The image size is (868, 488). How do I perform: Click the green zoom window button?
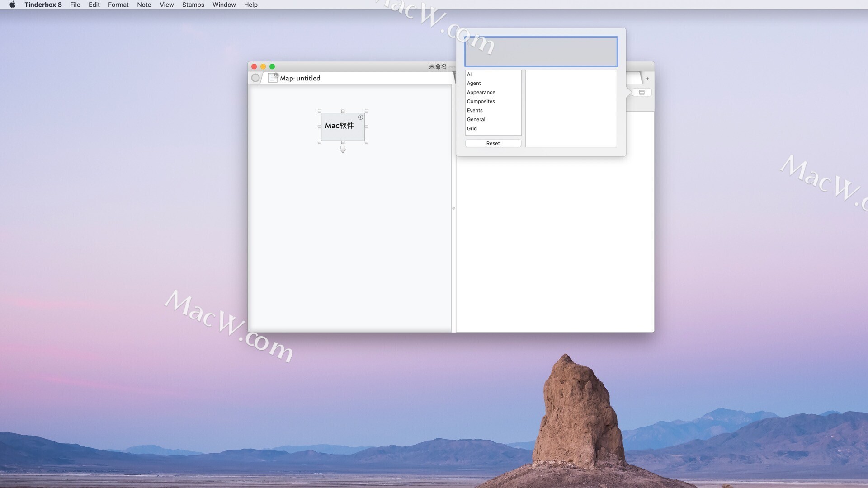[272, 66]
